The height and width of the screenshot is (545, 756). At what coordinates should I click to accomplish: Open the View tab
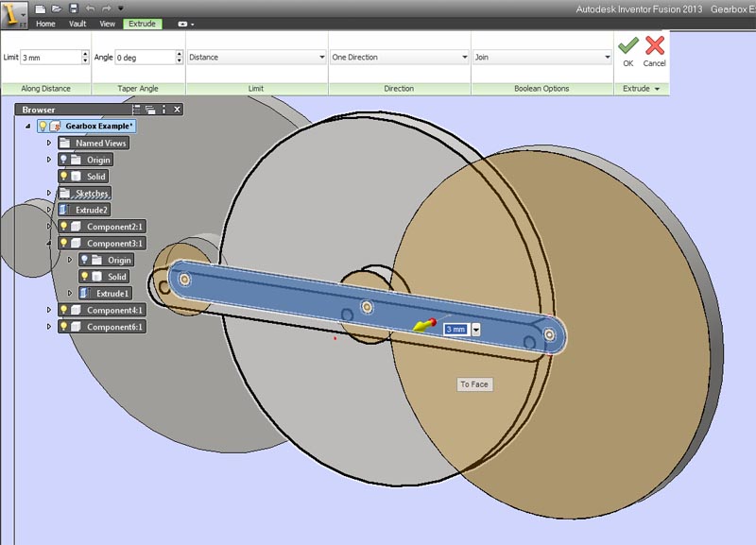pos(107,24)
